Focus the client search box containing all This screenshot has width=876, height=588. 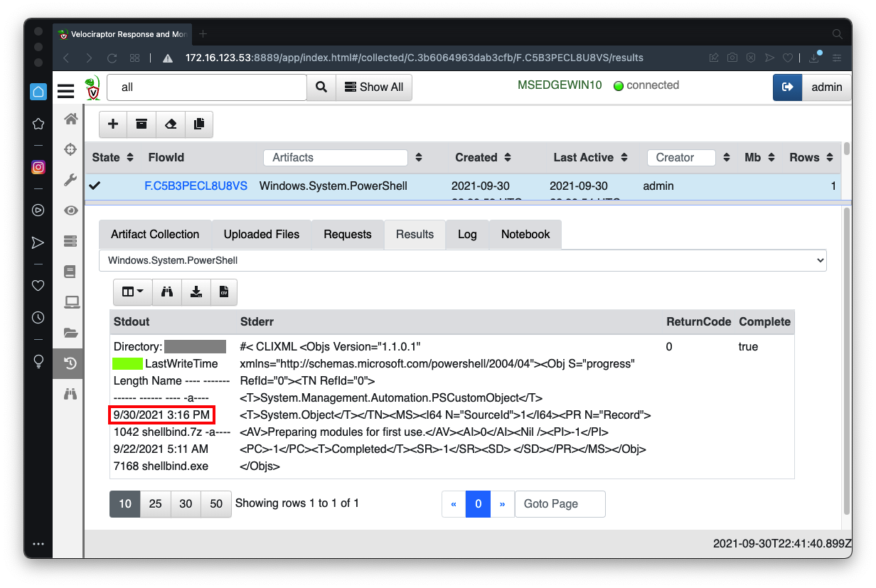click(x=207, y=87)
